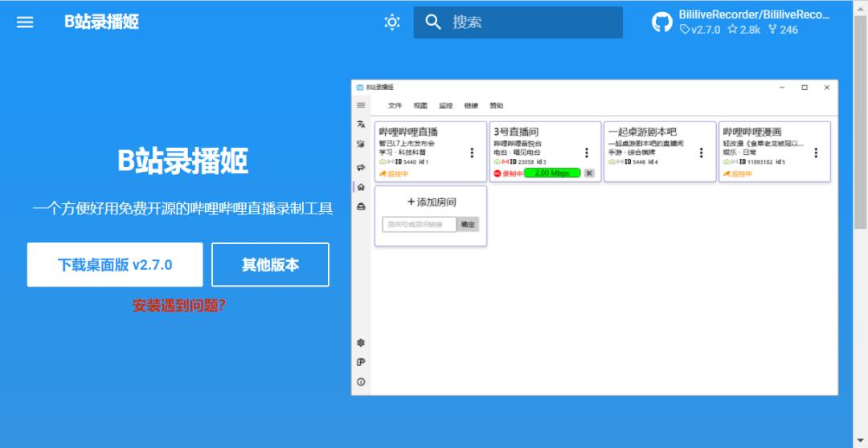The image size is (868, 448).
Task: Open 链接 menu in app screenshot
Action: pos(471,106)
